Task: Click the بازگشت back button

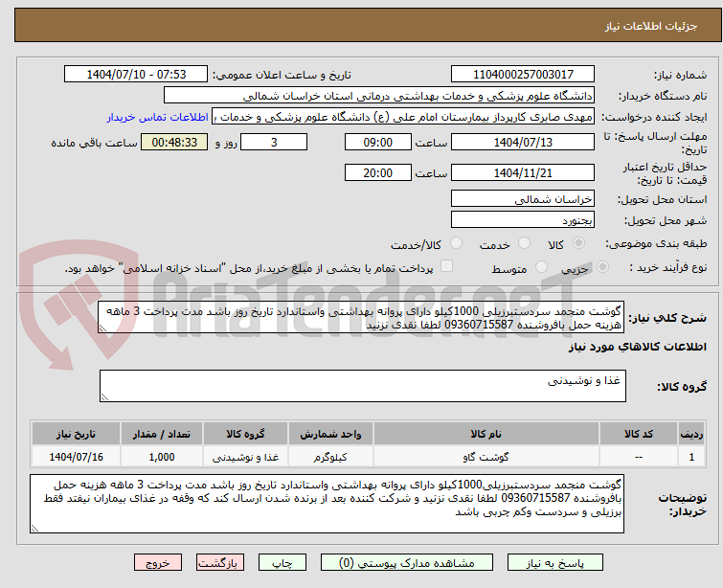Action: point(220,563)
